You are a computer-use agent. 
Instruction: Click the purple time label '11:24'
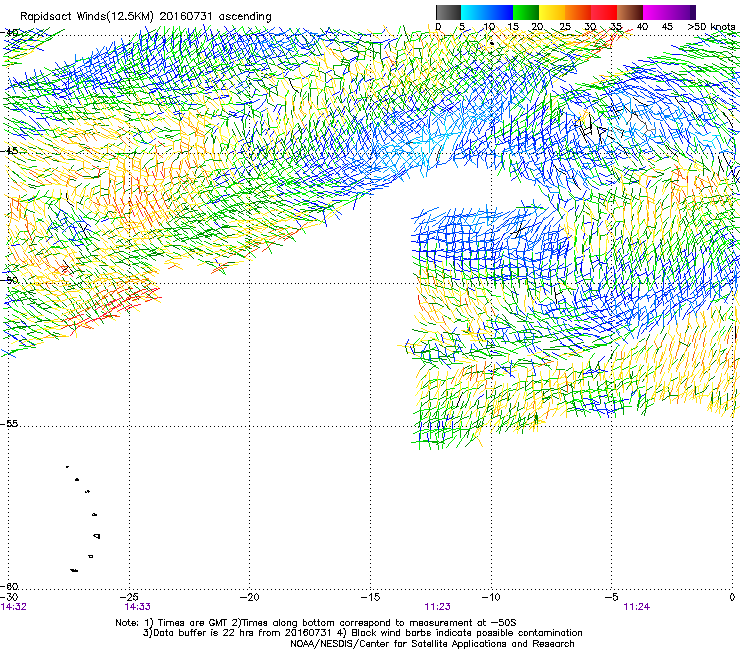pos(636,607)
